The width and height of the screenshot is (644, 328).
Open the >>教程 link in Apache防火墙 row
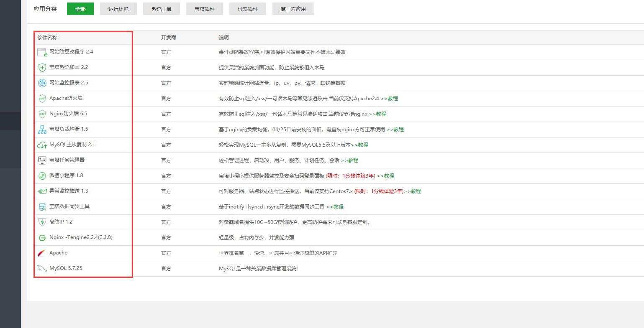tap(389, 99)
